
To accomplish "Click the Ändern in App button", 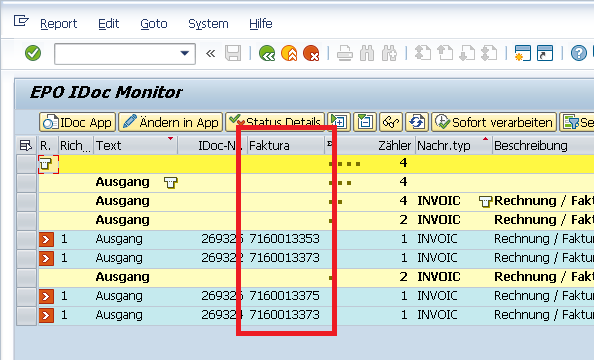I will tap(170, 122).
